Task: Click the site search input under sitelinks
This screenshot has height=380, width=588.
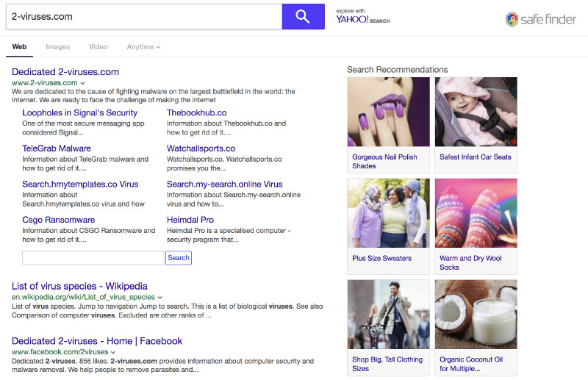Action: point(93,258)
